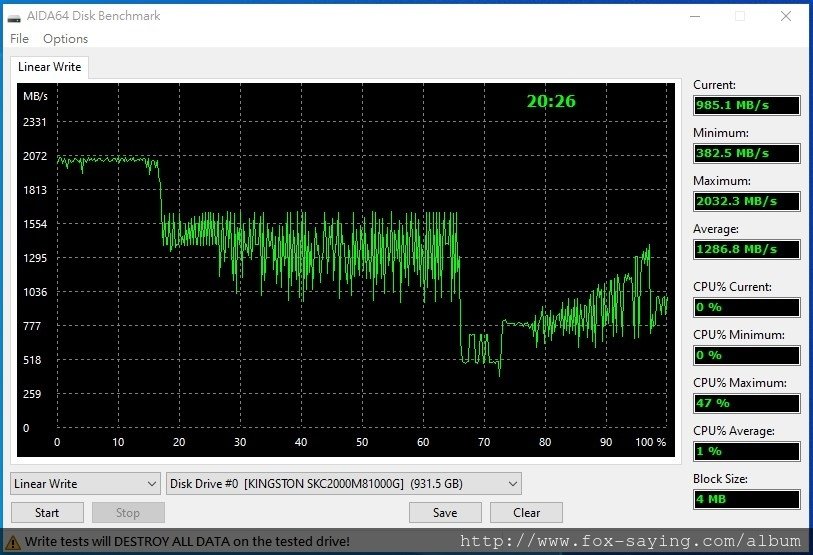Expand the Linear Write test type dropdown

click(x=86, y=484)
